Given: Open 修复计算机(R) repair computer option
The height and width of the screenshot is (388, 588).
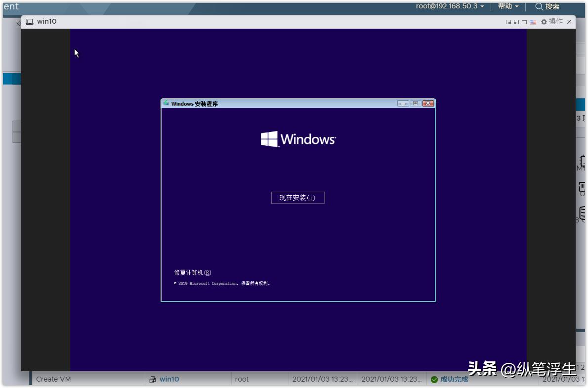Looking at the screenshot, I should pyautogui.click(x=192, y=272).
